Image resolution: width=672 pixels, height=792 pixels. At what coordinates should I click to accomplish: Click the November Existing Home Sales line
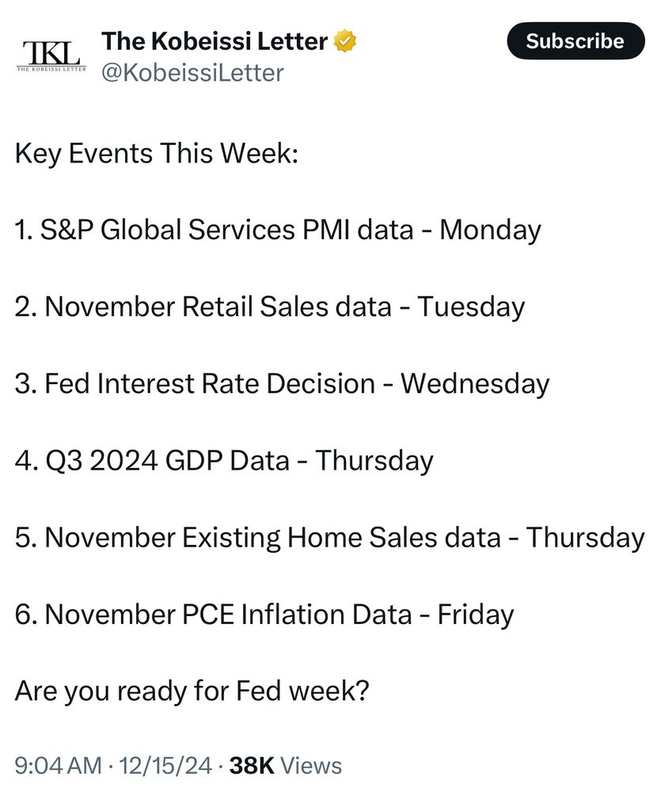tap(330, 538)
